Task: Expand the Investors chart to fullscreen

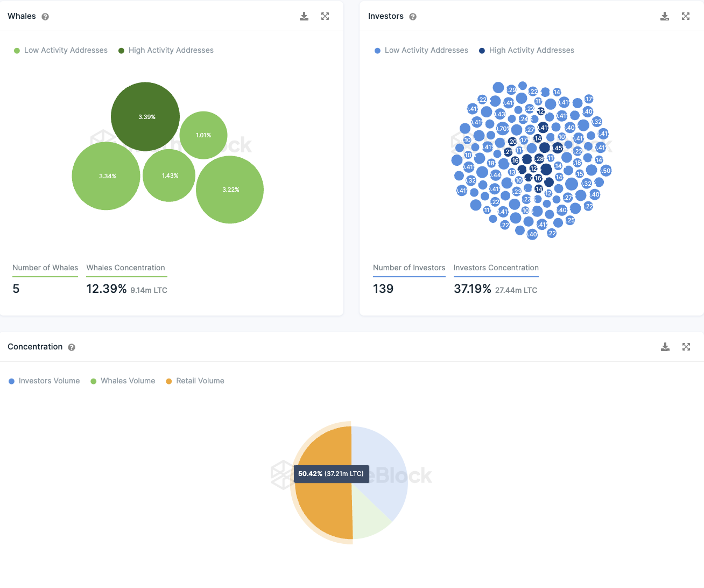Action: coord(686,16)
